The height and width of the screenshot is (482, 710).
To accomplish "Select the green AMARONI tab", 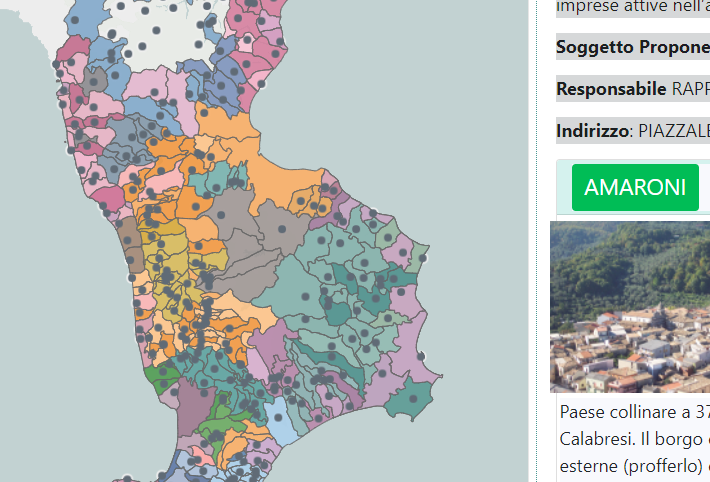I will click(635, 188).
